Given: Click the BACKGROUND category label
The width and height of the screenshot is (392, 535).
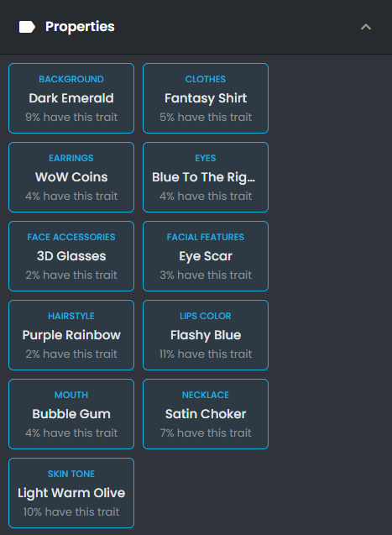Looking at the screenshot, I should 71,79.
